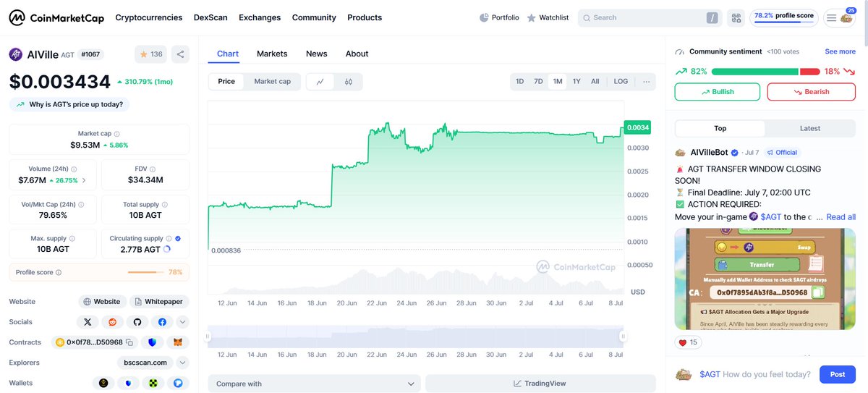Click the Post button
The height and width of the screenshot is (393, 868).
click(838, 375)
